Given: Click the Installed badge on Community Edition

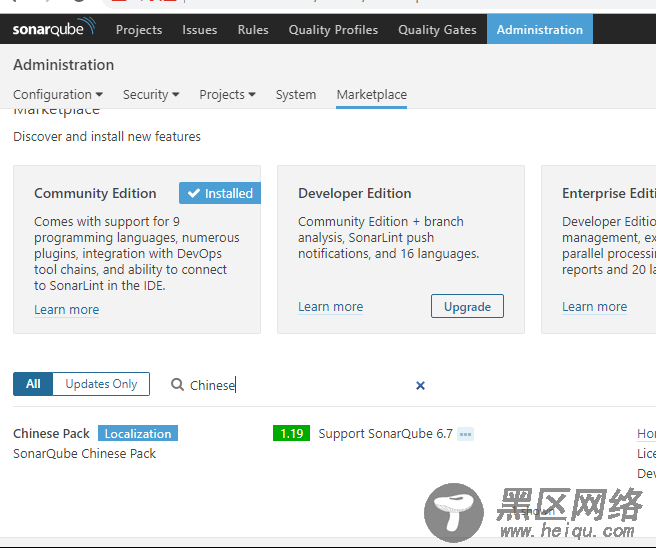Looking at the screenshot, I should click(220, 193).
